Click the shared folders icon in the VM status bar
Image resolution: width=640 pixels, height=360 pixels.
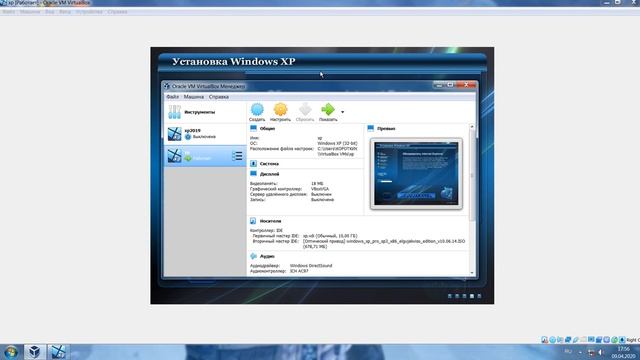583,340
